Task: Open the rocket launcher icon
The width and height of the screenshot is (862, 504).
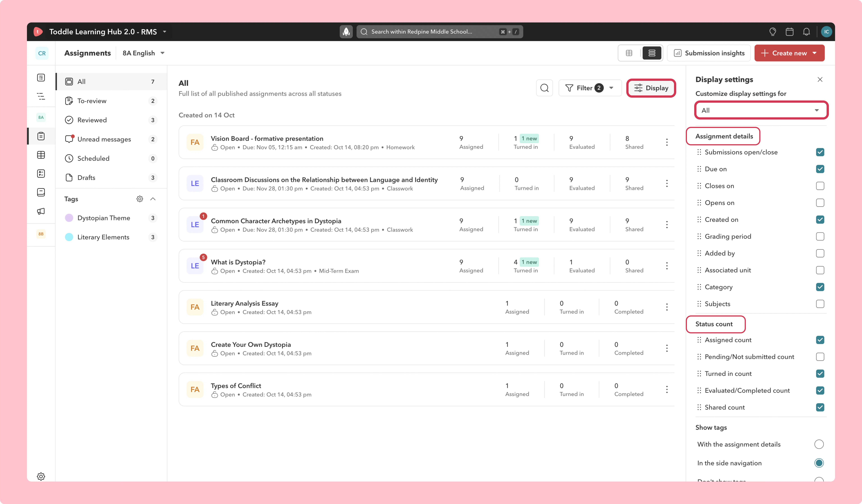Action: coord(346,32)
